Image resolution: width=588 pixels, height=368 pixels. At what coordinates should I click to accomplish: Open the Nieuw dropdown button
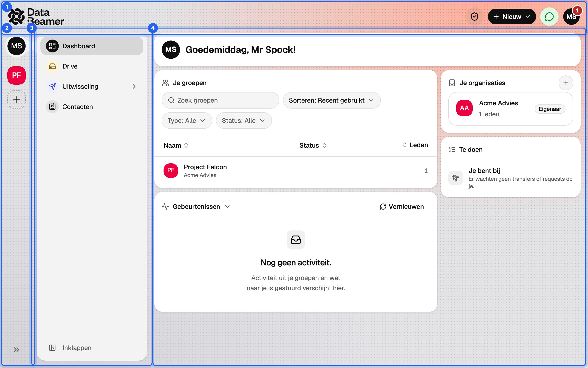(512, 17)
